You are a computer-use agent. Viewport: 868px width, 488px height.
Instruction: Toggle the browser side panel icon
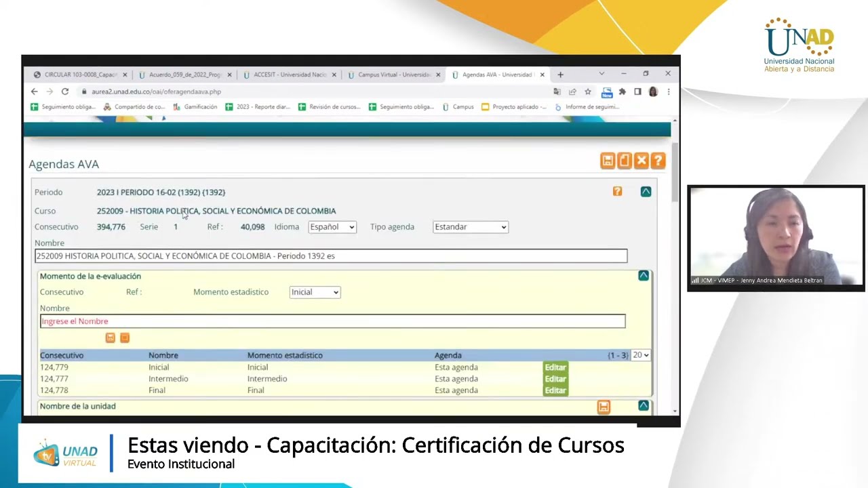tap(637, 91)
